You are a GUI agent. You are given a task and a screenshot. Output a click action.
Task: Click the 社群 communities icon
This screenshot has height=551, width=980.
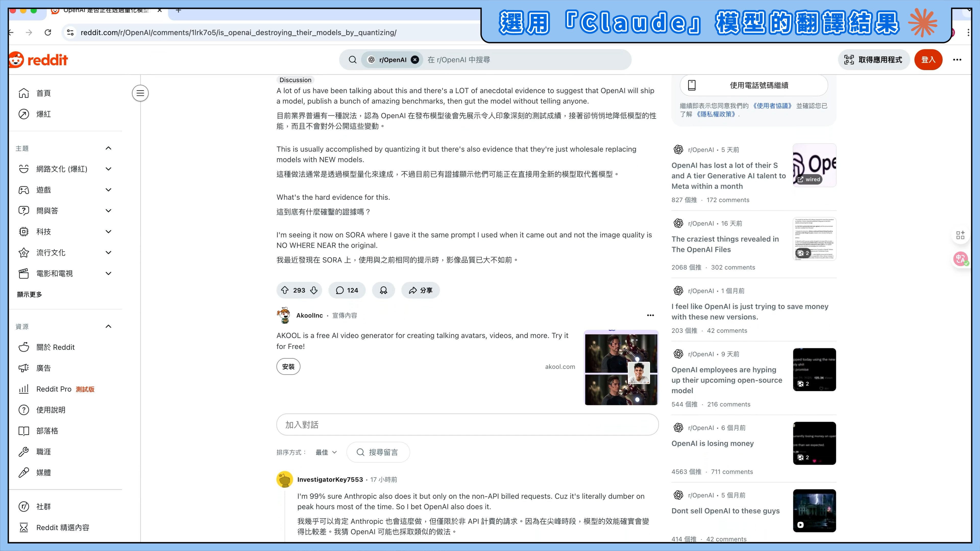tap(23, 507)
